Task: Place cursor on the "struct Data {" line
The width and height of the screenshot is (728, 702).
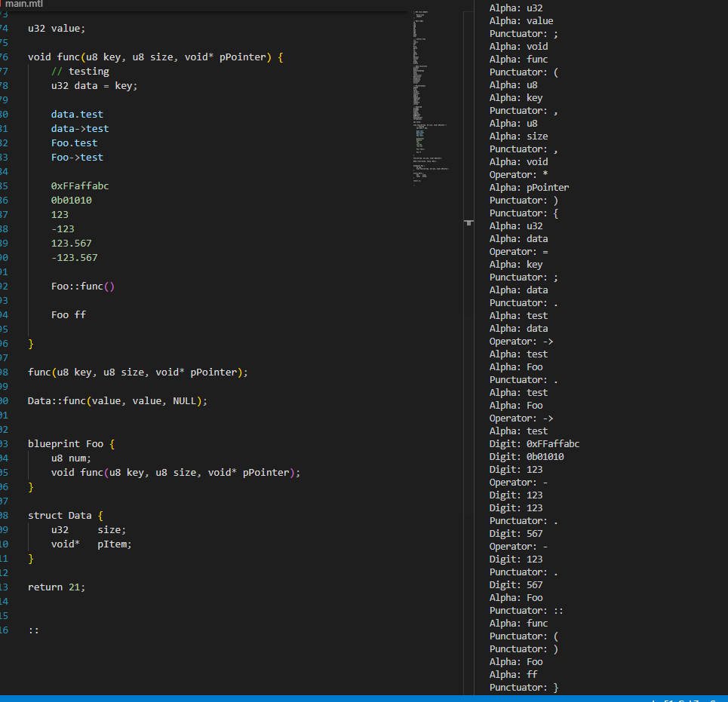Action: click(64, 516)
